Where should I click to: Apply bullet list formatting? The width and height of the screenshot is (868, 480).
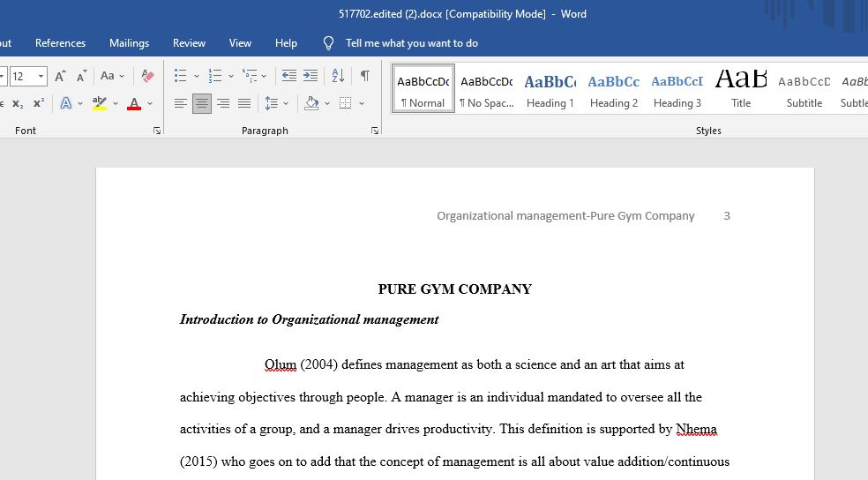tap(181, 76)
